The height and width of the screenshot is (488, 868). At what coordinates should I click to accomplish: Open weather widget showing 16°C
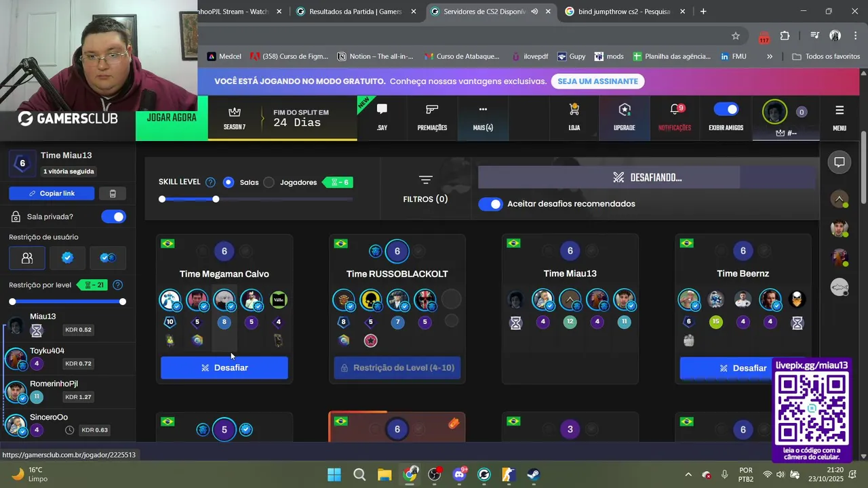[31, 474]
